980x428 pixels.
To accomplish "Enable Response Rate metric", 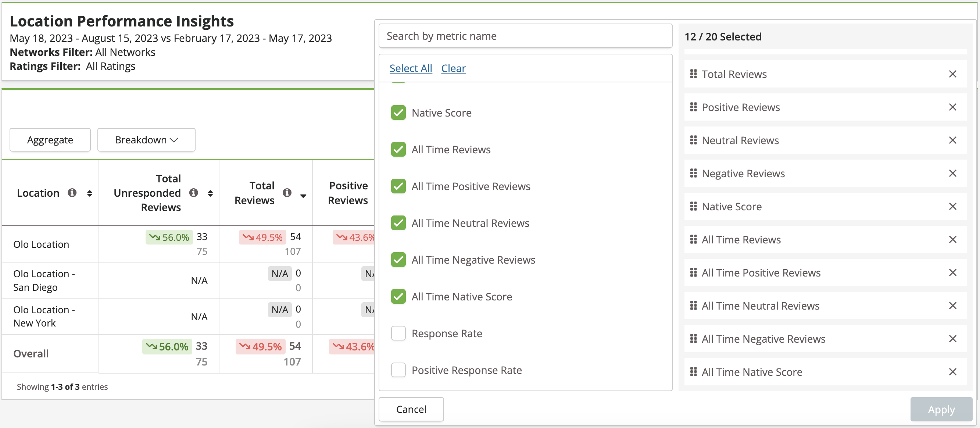I will tap(398, 333).
